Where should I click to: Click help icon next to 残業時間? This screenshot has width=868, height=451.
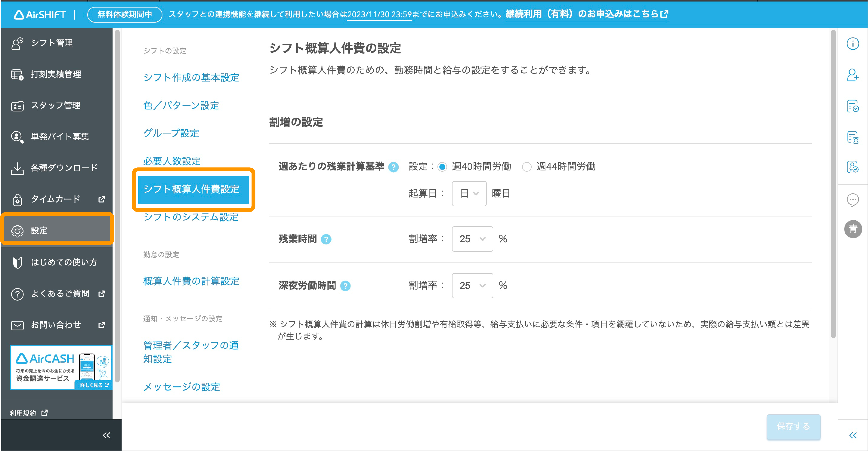tap(326, 239)
